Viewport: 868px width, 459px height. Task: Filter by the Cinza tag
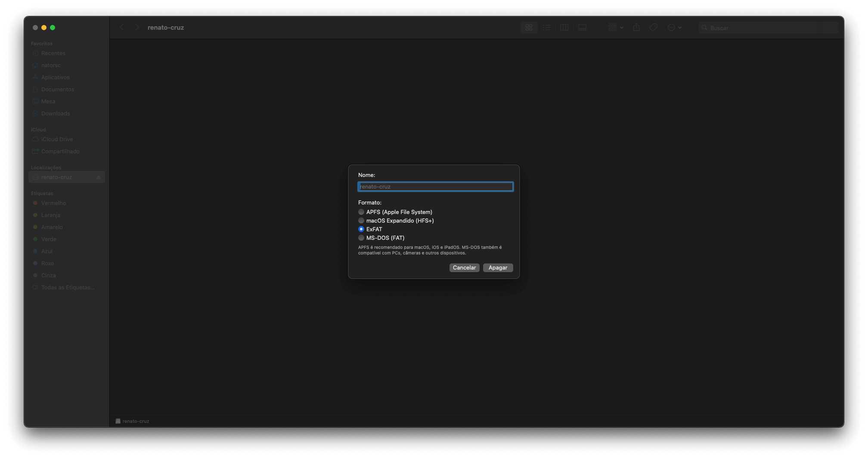[x=67, y=276]
